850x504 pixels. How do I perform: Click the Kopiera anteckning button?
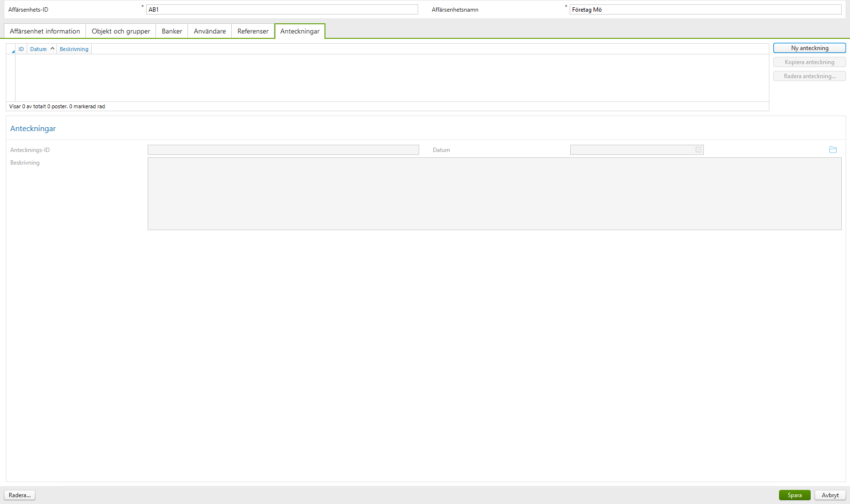click(809, 62)
